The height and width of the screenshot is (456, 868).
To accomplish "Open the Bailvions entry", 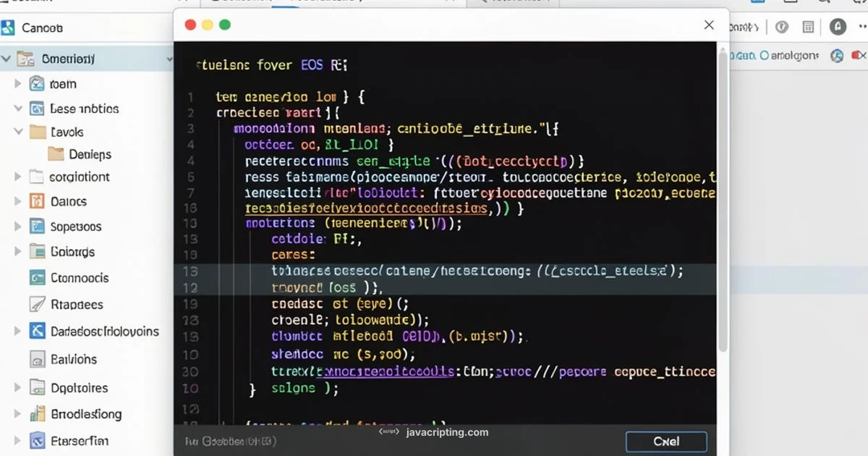I will pos(36,359).
